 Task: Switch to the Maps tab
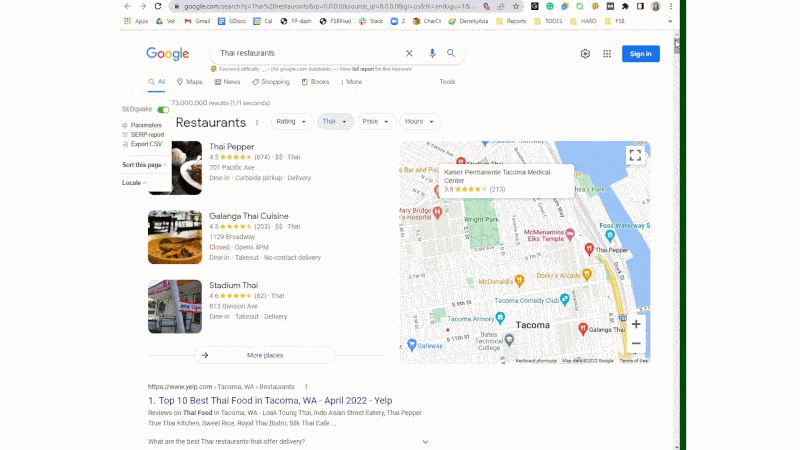(x=190, y=82)
